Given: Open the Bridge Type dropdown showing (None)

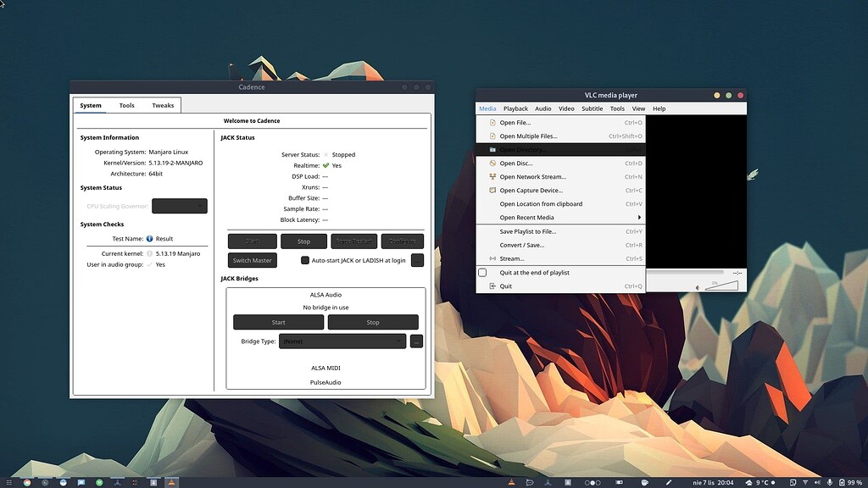Looking at the screenshot, I should coord(342,341).
